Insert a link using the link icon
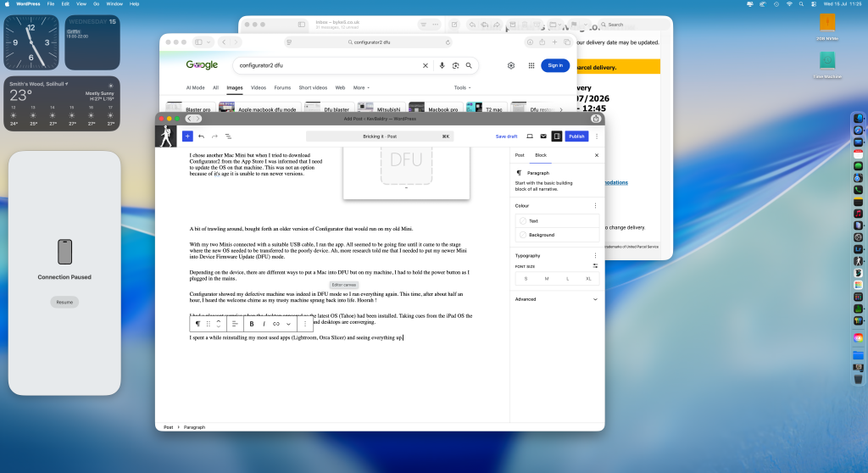 click(x=275, y=324)
